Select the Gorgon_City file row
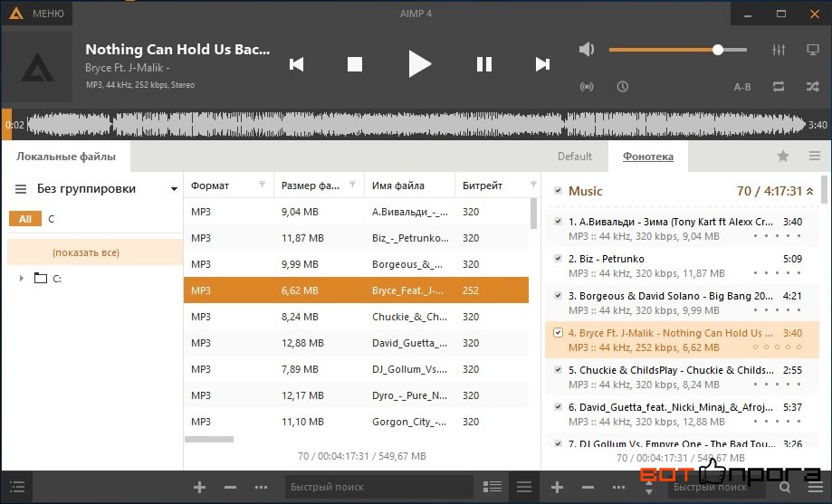Screen dimensions: 832x504 click(x=356, y=422)
